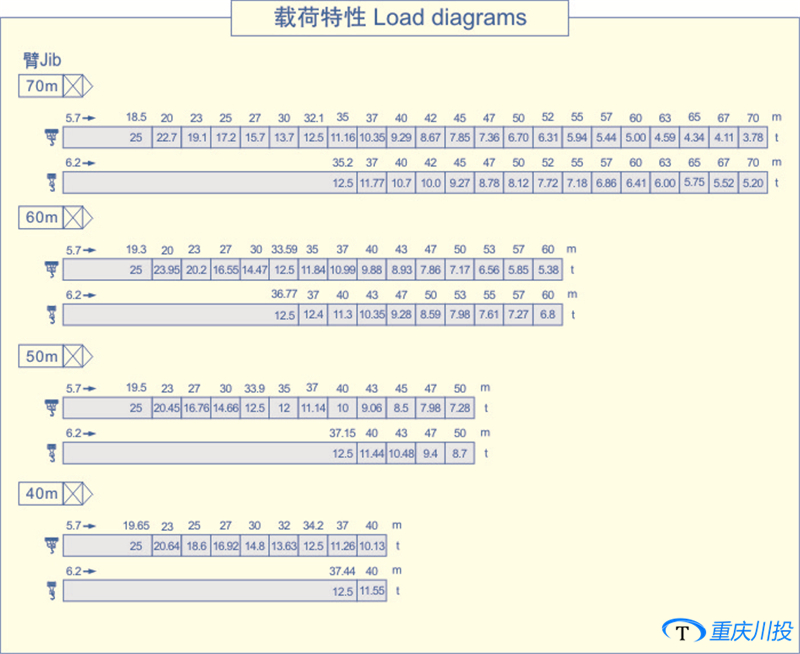
Task: Select the hook icon beside 60m jib's 5.7 row
Action: (x=48, y=268)
